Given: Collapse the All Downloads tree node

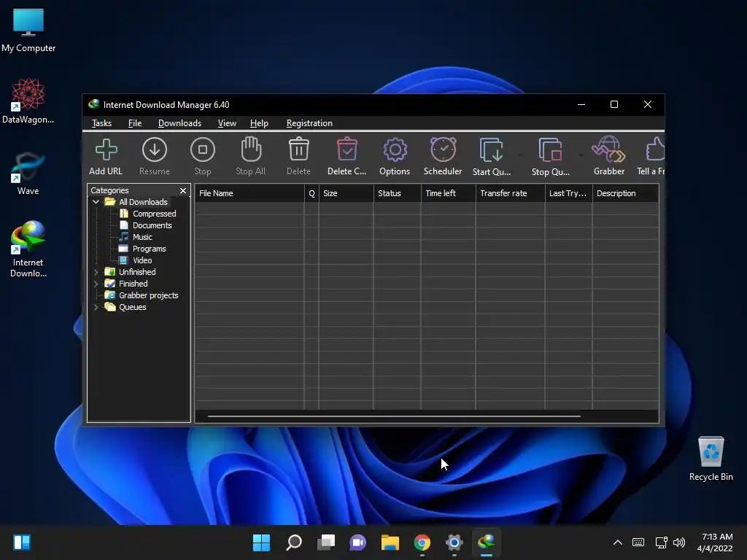Looking at the screenshot, I should (x=96, y=202).
